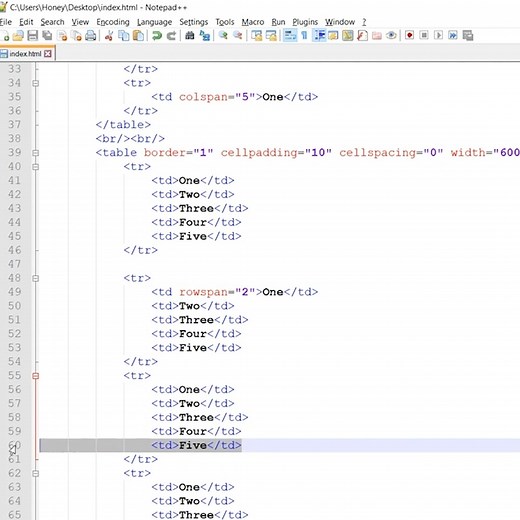Click the rowspan="2" cell on line 49
520x520 pixels.
coord(235,292)
